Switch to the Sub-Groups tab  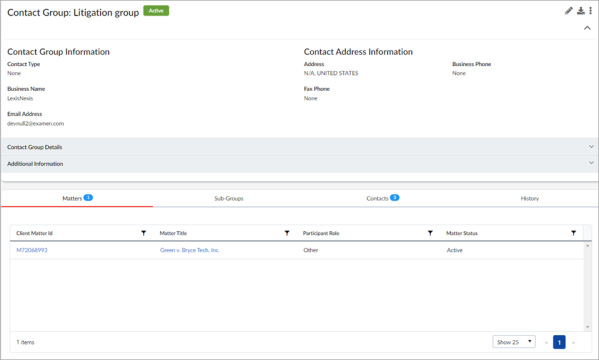(x=229, y=198)
